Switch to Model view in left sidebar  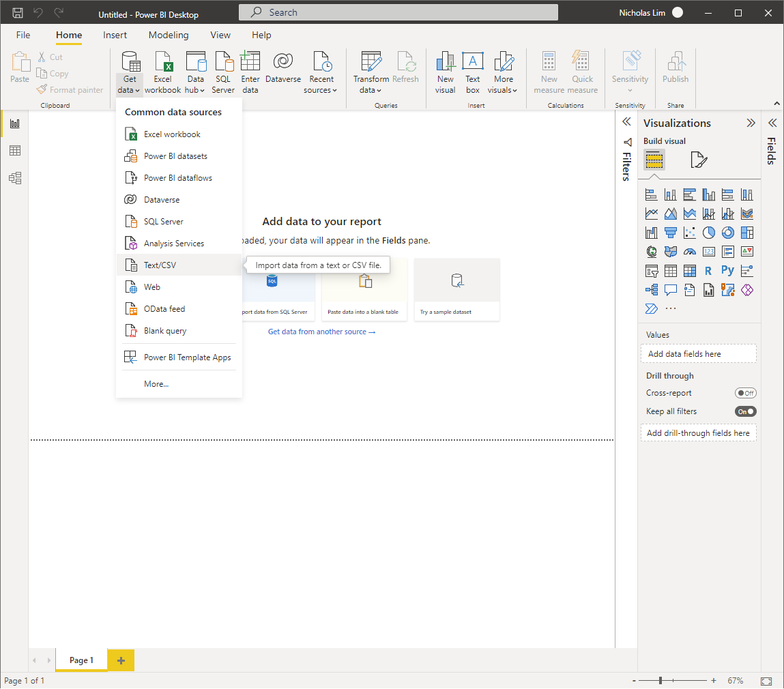pos(14,177)
